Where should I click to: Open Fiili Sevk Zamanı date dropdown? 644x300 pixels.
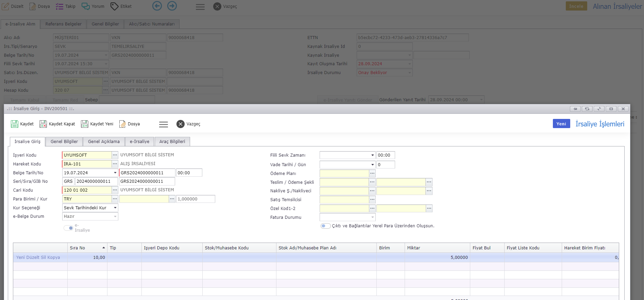click(373, 155)
